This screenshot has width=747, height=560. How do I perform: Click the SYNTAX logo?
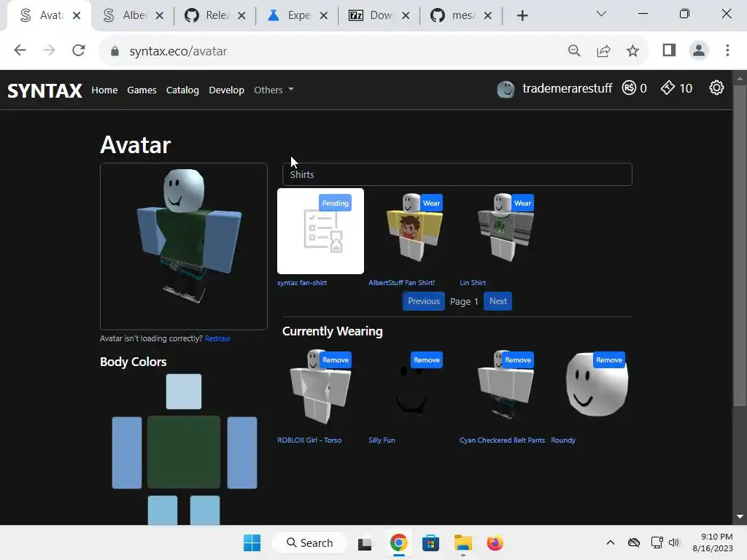pos(44,90)
